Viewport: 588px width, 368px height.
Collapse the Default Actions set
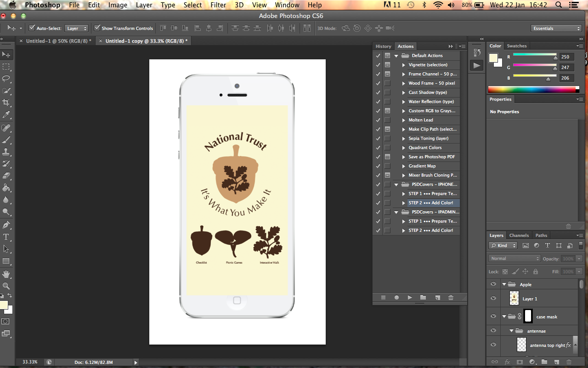tap(396, 56)
